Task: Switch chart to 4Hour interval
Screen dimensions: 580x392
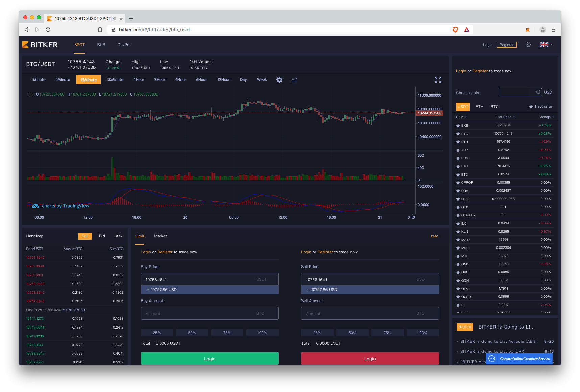Action: [x=180, y=80]
